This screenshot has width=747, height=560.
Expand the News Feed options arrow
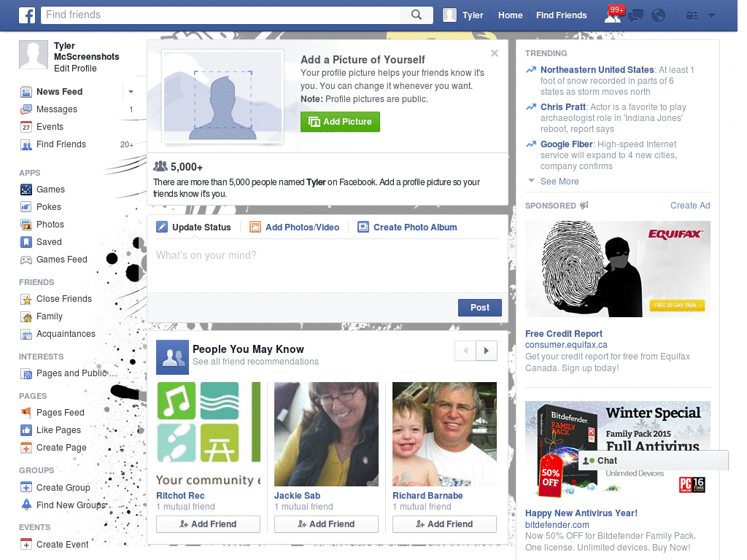[131, 92]
